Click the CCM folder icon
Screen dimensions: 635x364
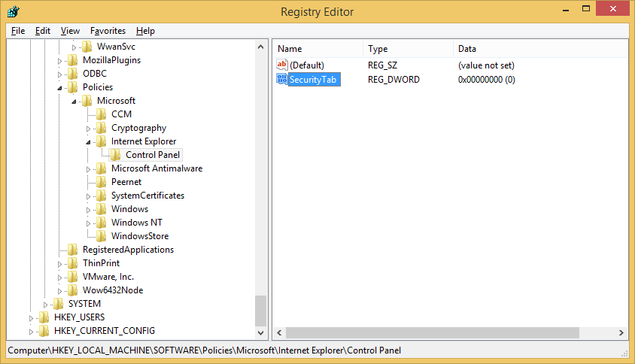(x=102, y=114)
